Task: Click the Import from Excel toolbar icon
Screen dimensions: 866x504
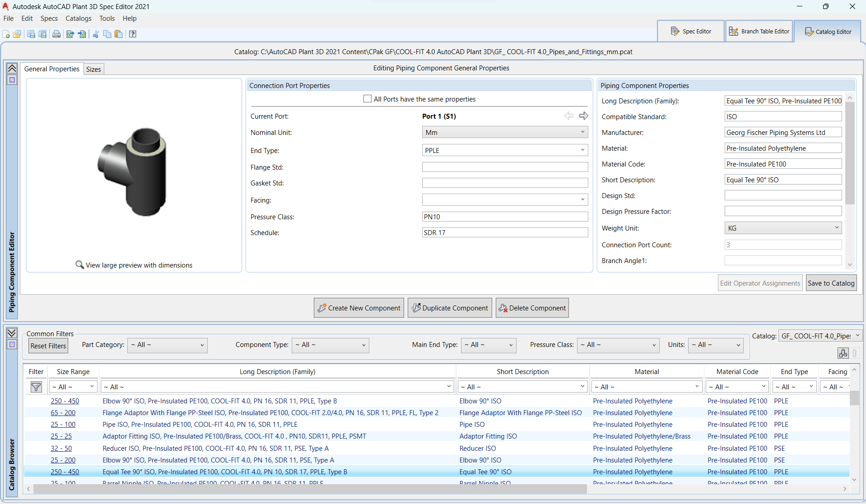Action: click(x=82, y=34)
